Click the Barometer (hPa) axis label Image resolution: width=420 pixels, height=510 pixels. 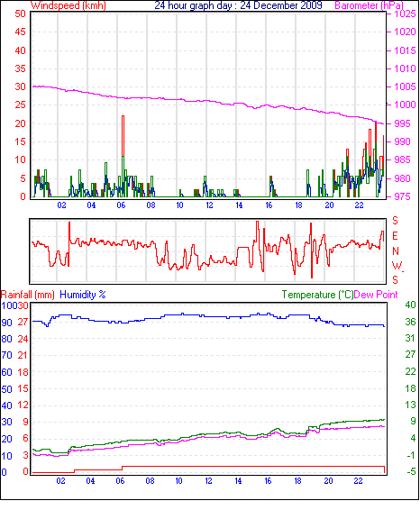click(370, 5)
